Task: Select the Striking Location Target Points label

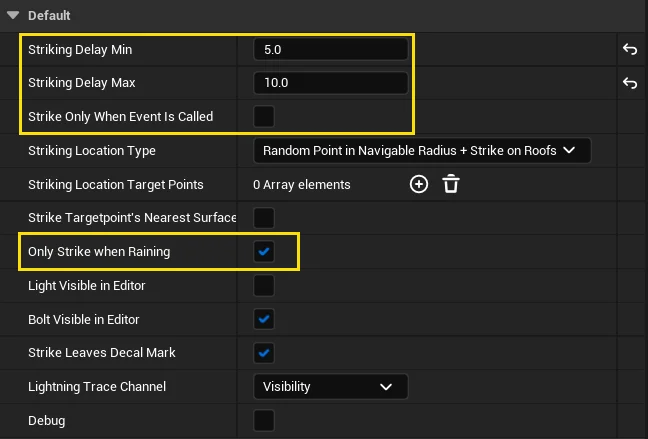Action: [115, 184]
